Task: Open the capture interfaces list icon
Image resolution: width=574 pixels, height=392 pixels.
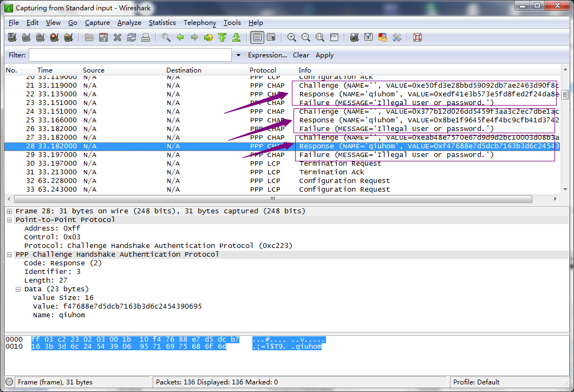Action: point(12,37)
